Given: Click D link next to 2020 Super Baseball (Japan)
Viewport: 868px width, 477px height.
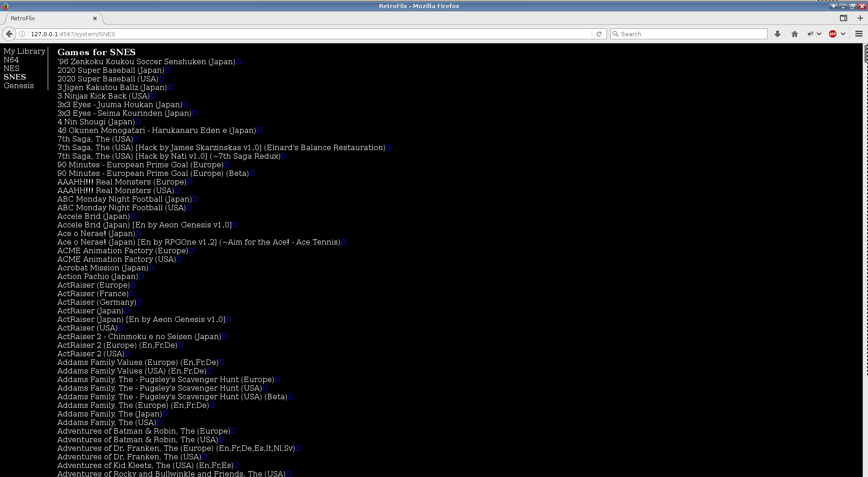Looking at the screenshot, I should (x=167, y=71).
